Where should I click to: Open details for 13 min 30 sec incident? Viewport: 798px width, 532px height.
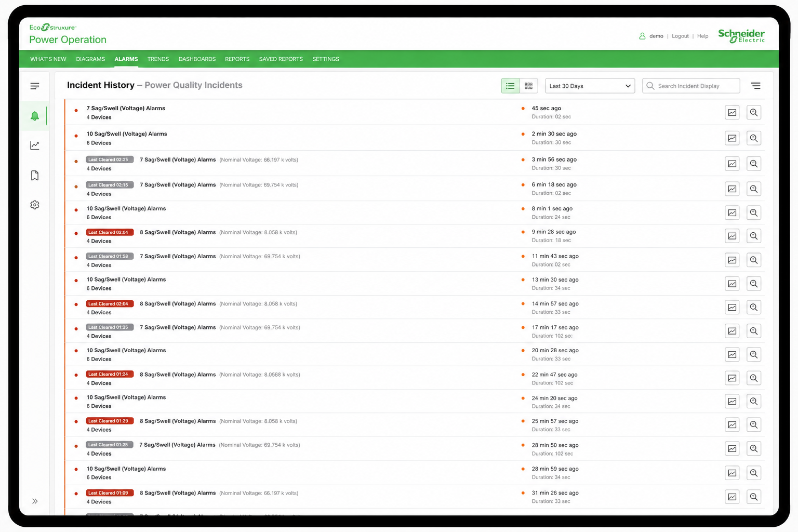(x=754, y=284)
